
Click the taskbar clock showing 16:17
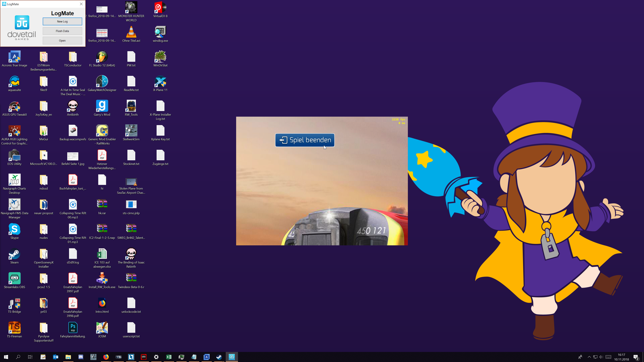(621, 357)
